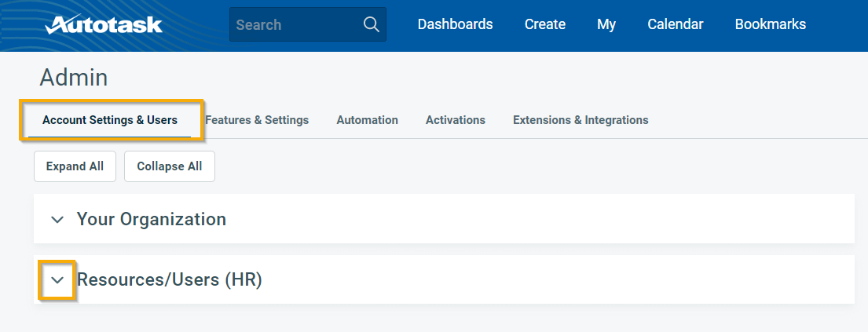868x332 pixels.
Task: Switch to the Features & Settings tab
Action: tap(258, 120)
